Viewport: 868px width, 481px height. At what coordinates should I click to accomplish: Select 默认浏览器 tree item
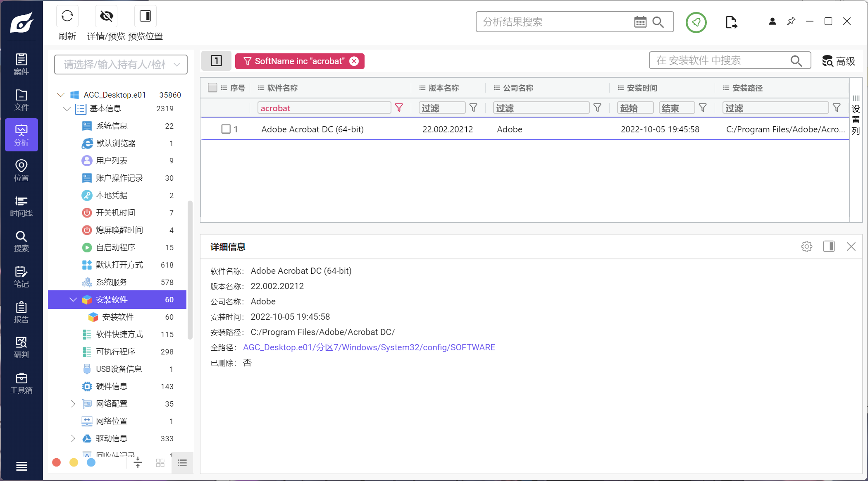tap(117, 143)
